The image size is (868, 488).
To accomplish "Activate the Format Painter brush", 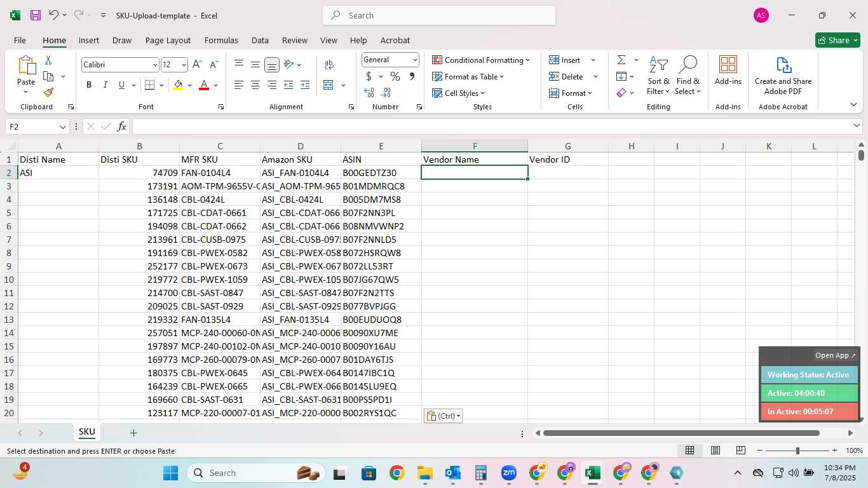I will [48, 92].
